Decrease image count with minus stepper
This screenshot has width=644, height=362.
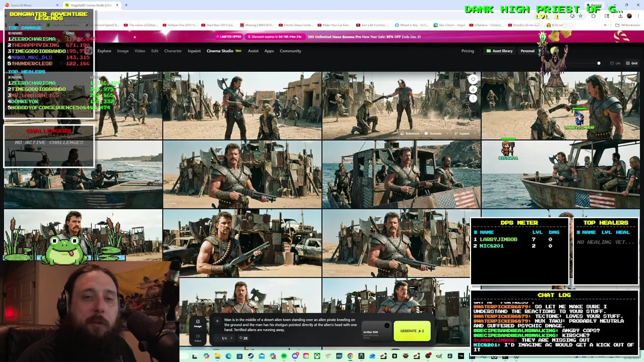click(218, 338)
